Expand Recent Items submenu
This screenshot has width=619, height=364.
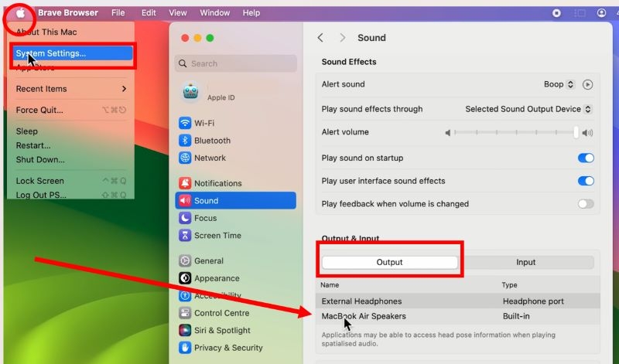71,89
